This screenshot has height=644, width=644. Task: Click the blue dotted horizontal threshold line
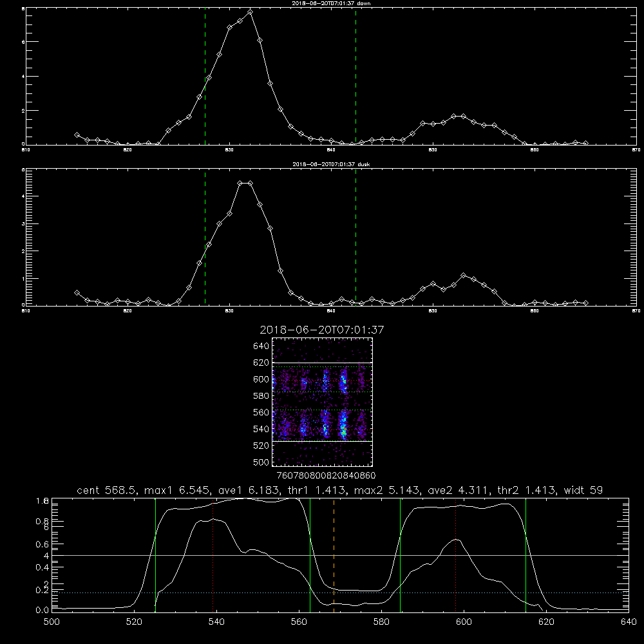click(340, 592)
